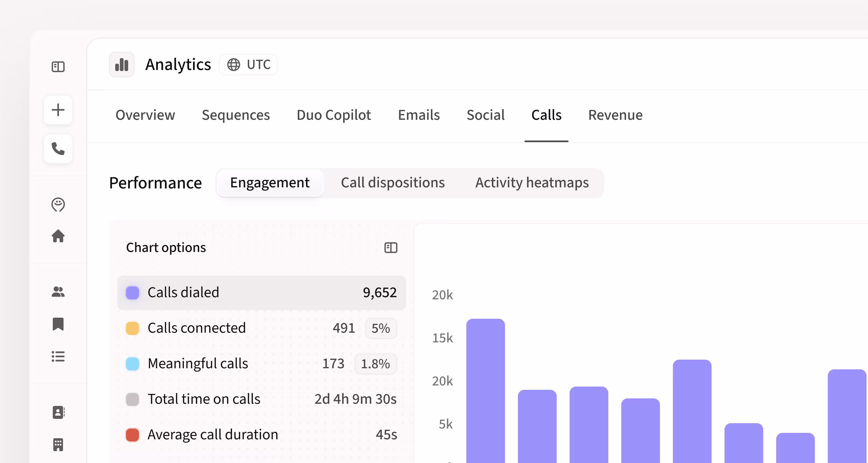Click the purple Calls dialed swatch
Screen dimensions: 868x463
pos(132,293)
